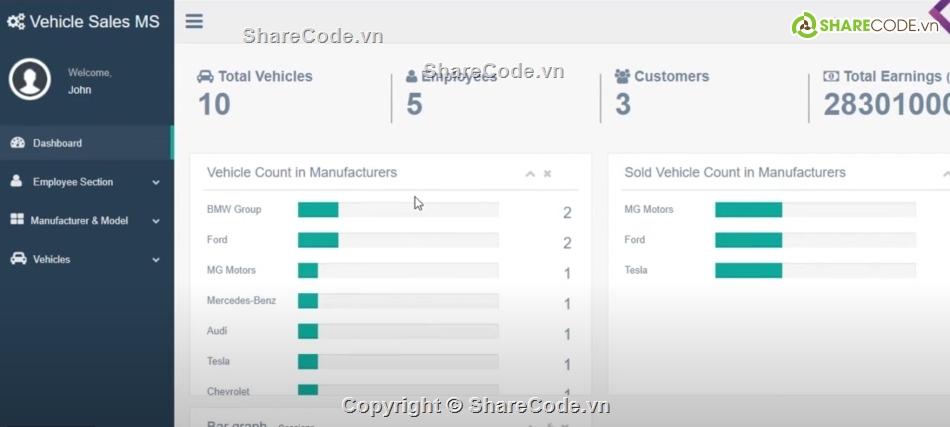Viewport: 950px width, 427px height.
Task: Close the Vehicle Count in Manufacturers panel
Action: pos(547,174)
